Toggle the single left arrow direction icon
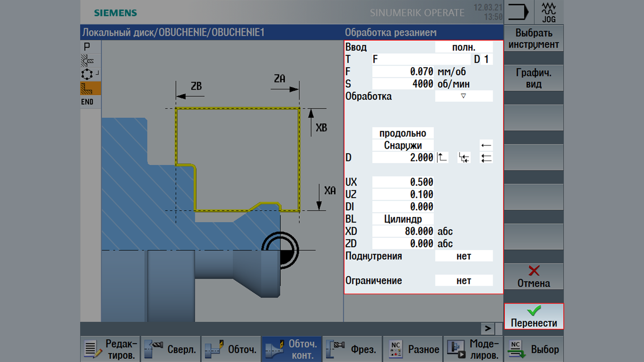This screenshot has width=644, height=362. click(486, 145)
